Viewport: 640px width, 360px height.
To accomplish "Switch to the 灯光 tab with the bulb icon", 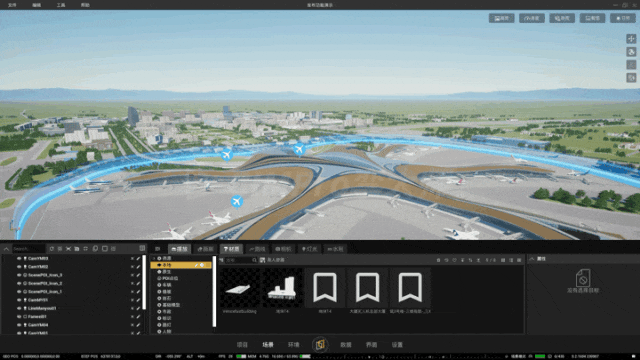I will pyautogui.click(x=309, y=249).
